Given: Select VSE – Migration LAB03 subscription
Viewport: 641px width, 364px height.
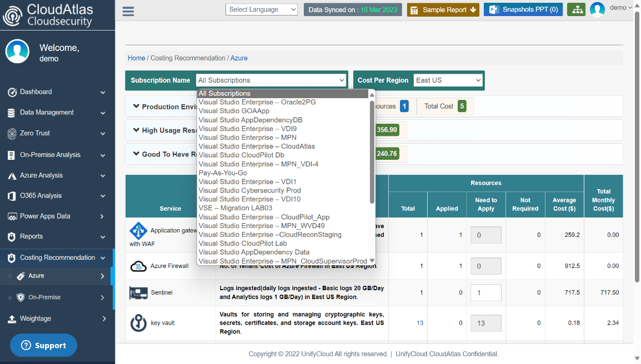Looking at the screenshot, I should point(236,208).
